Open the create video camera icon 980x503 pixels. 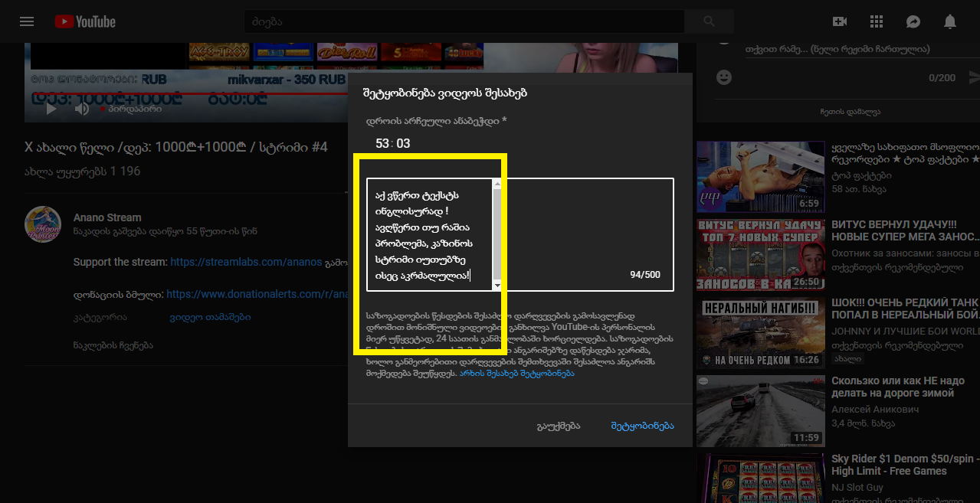tap(840, 21)
